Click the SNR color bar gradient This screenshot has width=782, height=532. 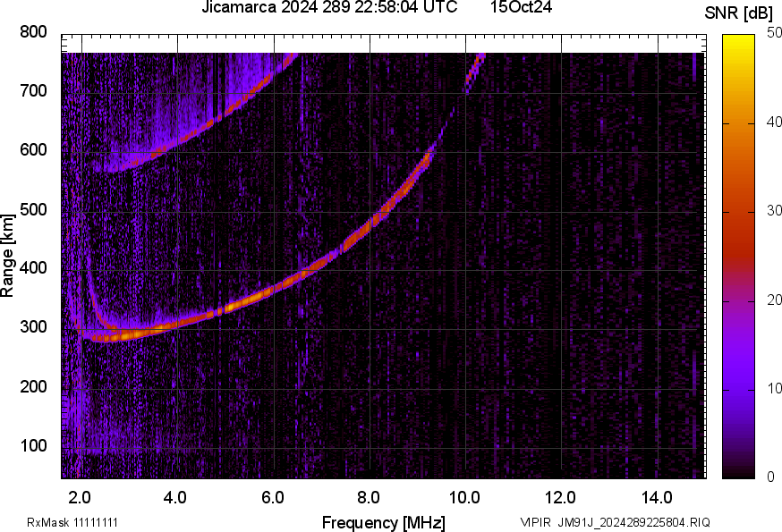(738, 257)
